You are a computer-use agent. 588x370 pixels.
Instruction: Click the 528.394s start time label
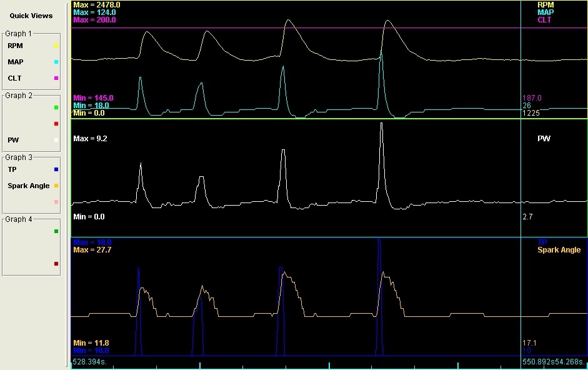point(89,362)
